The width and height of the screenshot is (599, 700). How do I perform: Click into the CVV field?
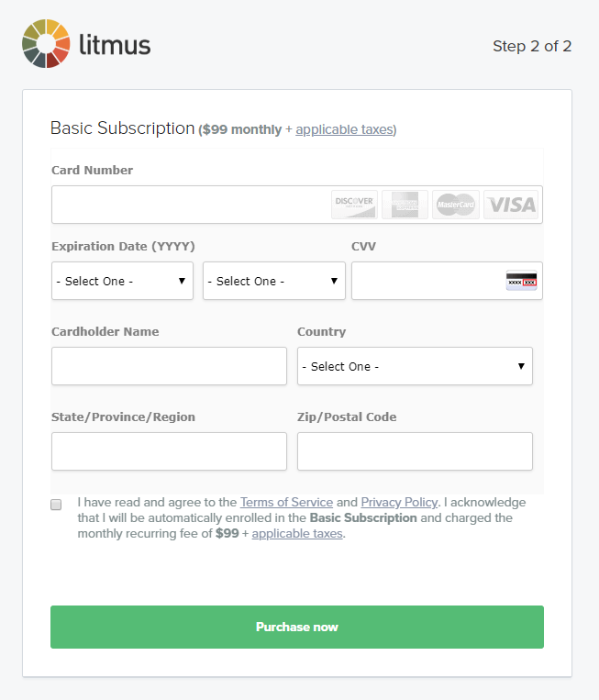click(427, 281)
